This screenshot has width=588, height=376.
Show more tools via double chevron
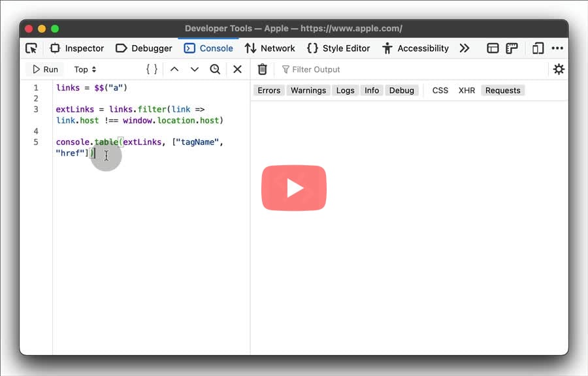coord(465,48)
